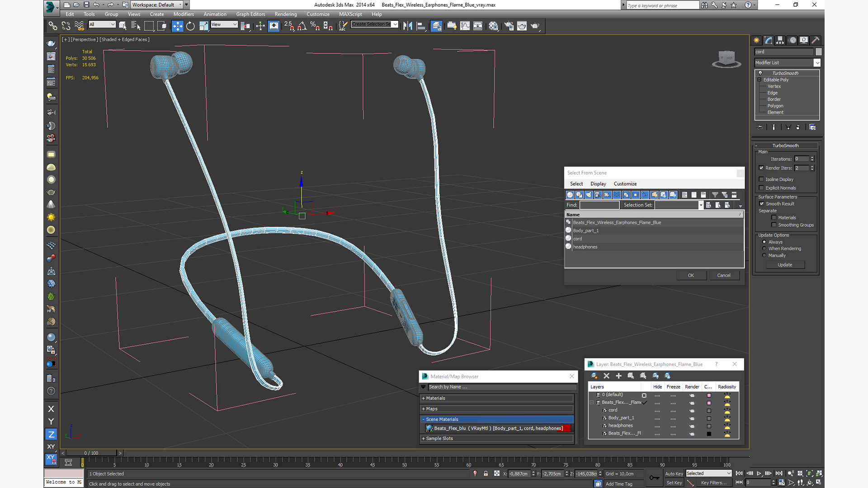Click the Mirror tool icon
The height and width of the screenshot is (488, 868).
coord(407,26)
